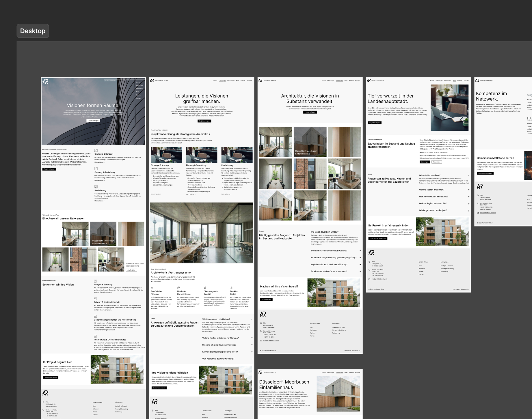Click the sun-like icon above Direkter Dialog
The width and height of the screenshot is (532, 419).
point(231,288)
